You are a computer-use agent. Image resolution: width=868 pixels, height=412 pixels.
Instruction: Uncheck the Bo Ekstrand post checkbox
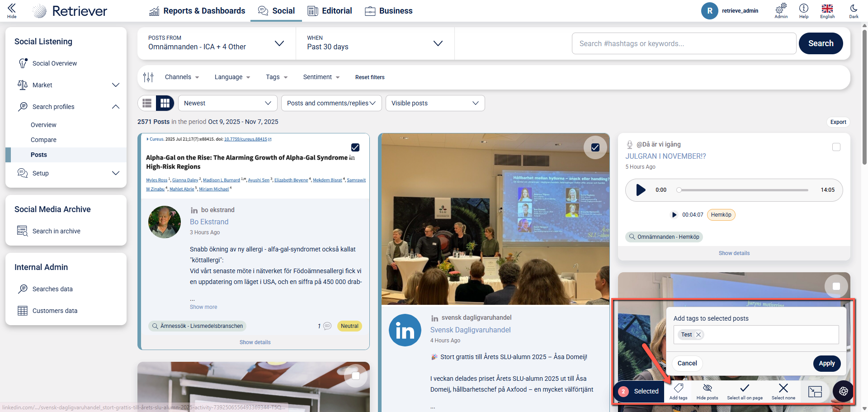click(355, 147)
